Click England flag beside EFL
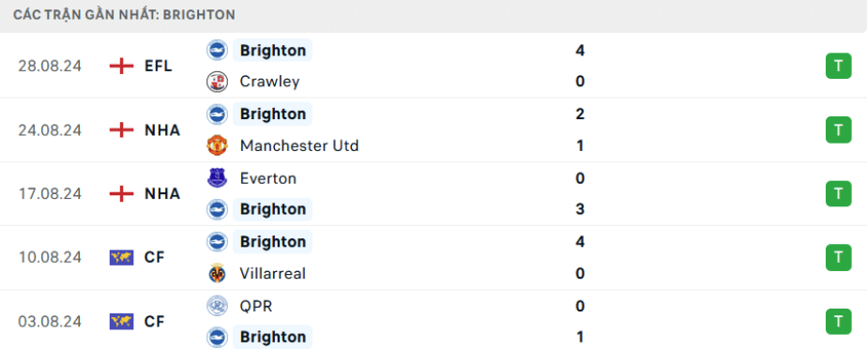The height and width of the screenshot is (349, 868). pyautogui.click(x=122, y=67)
